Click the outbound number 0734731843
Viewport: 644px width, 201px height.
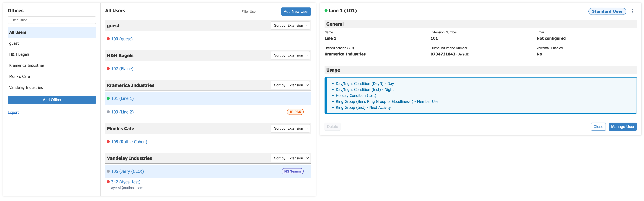point(443,54)
